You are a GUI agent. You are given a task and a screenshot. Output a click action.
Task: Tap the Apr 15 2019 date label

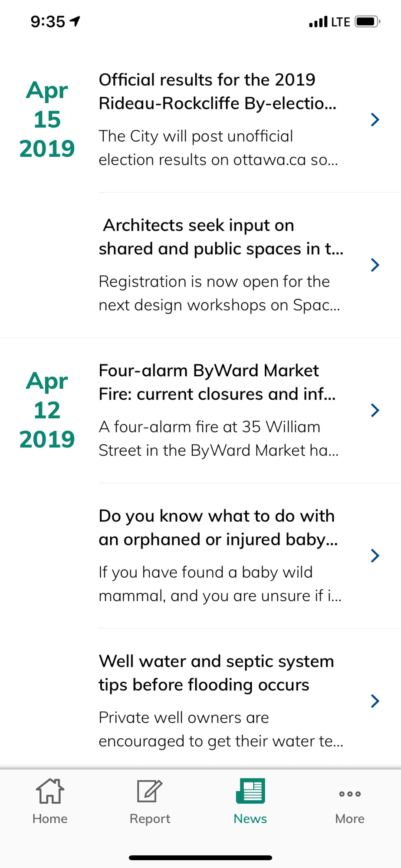pyautogui.click(x=47, y=119)
